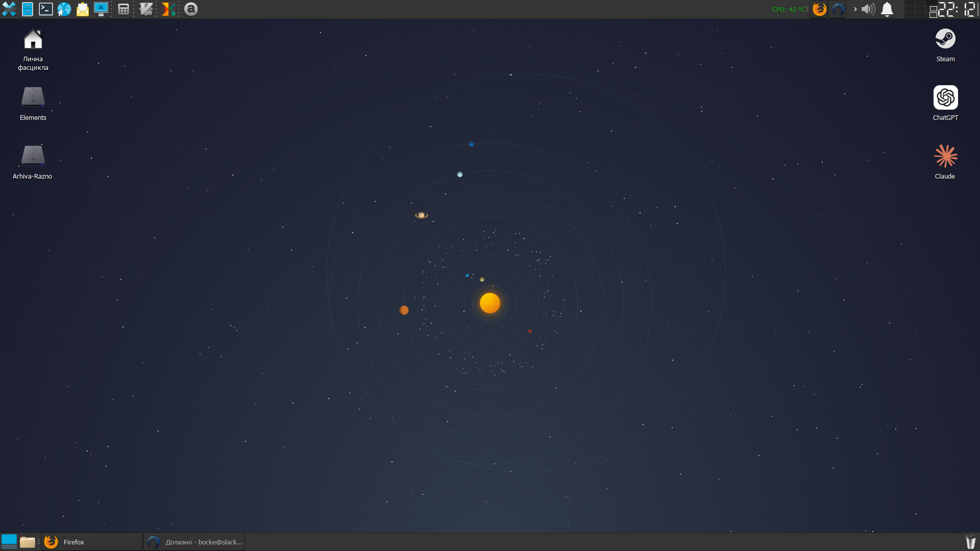Start the screenshot tool launcher

click(101, 9)
